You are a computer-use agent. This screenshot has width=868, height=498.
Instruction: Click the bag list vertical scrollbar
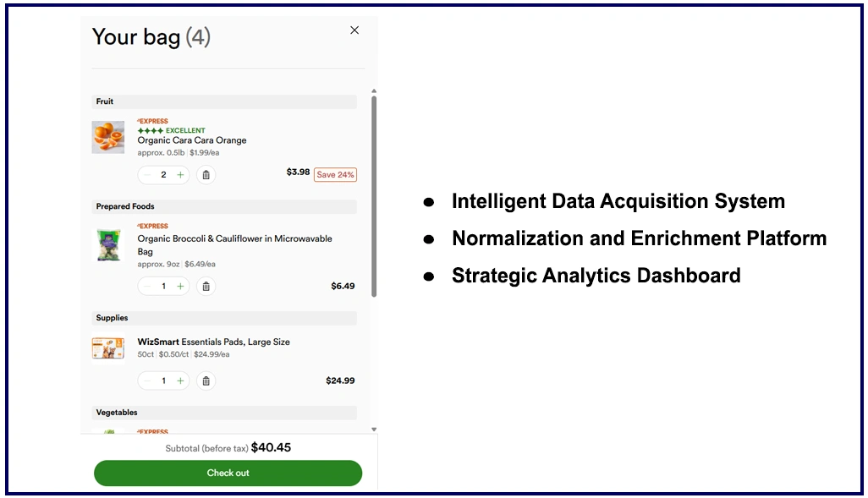click(374, 194)
